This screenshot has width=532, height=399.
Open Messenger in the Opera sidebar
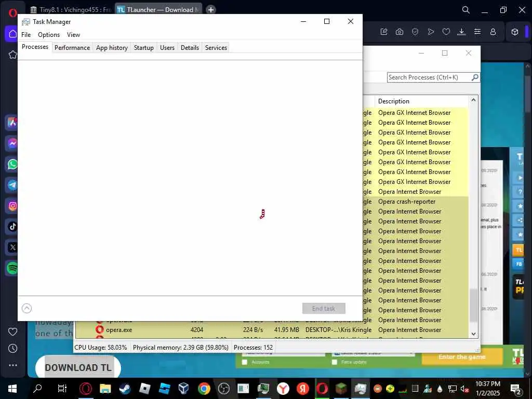(x=12, y=143)
